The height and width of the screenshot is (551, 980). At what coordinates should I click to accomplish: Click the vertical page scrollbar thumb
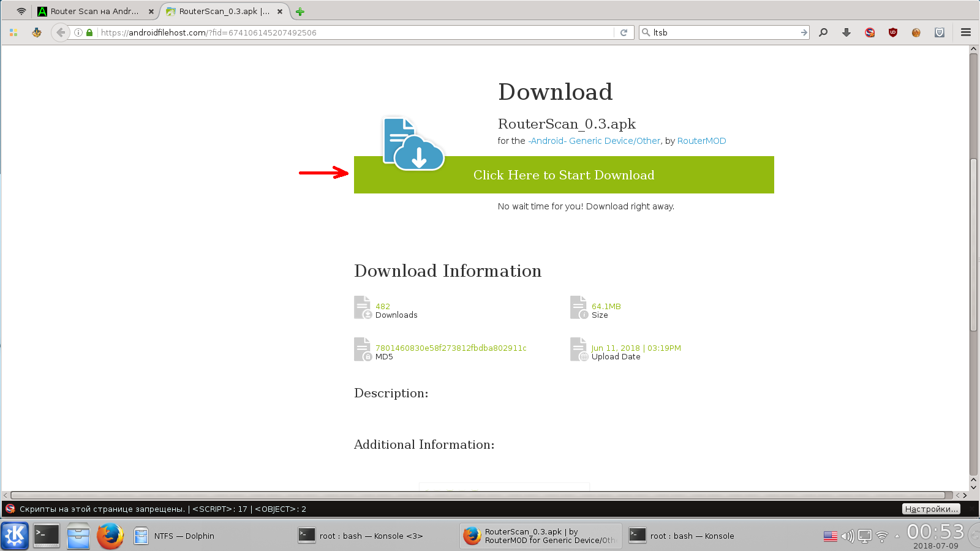click(973, 245)
